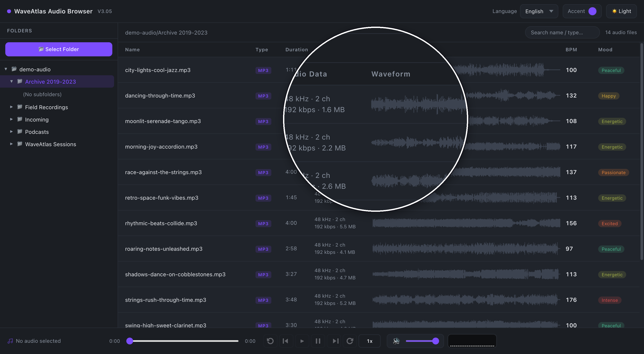Select city-lights-cool-jazz.mp3 row
The width and height of the screenshot is (644, 354).
(x=379, y=70)
